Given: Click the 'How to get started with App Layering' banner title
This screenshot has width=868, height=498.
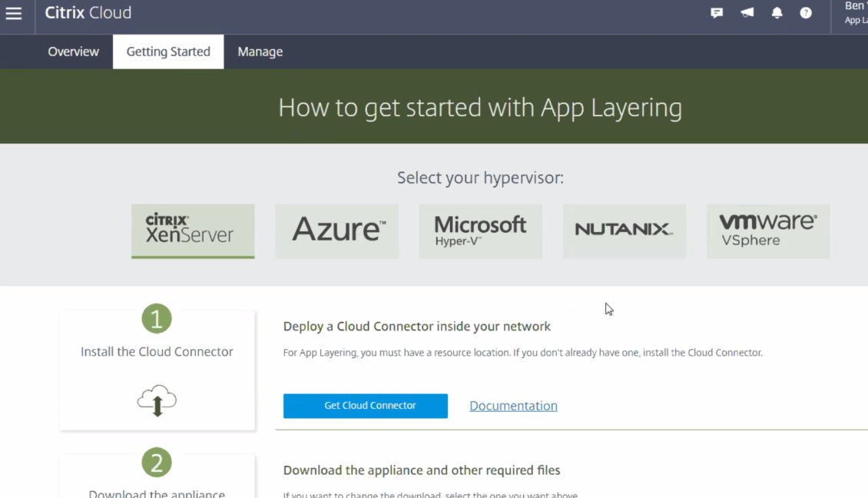Looking at the screenshot, I should tap(480, 108).
